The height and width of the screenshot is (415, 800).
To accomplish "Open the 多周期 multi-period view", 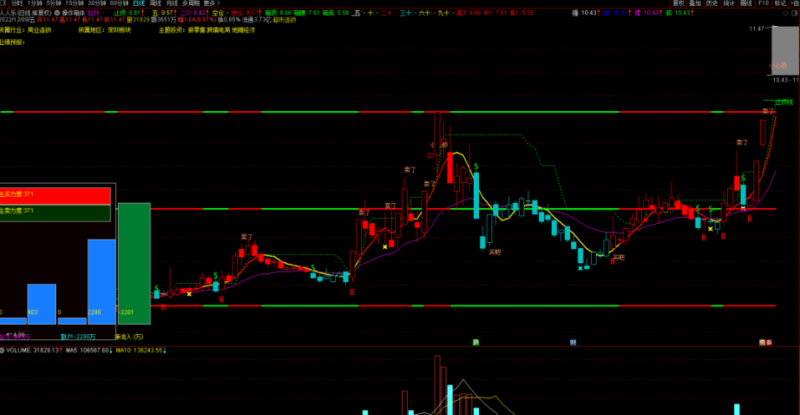I will point(189,3).
